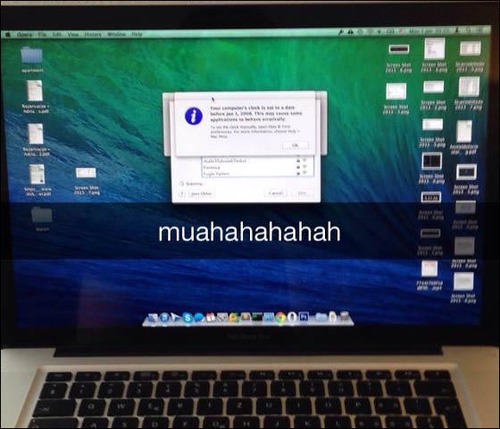Click OK in the clock warning dialog
500x429 pixels.
295,145
